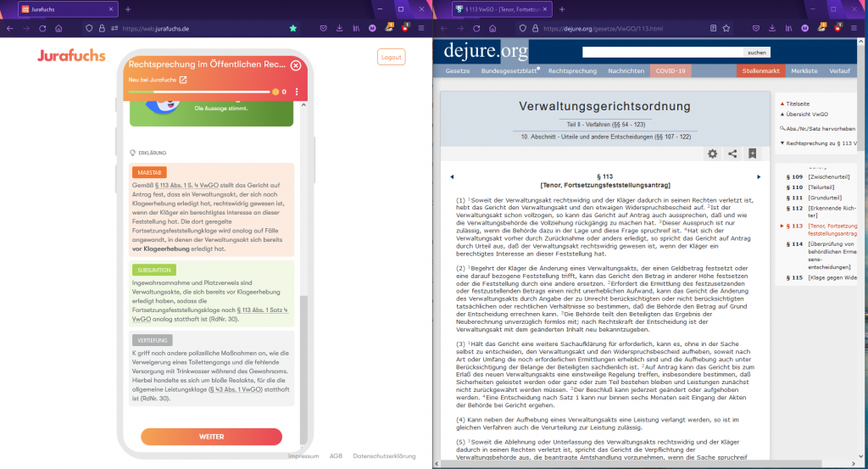
Task: Open the settings gear on the dejure page
Action: (x=712, y=154)
